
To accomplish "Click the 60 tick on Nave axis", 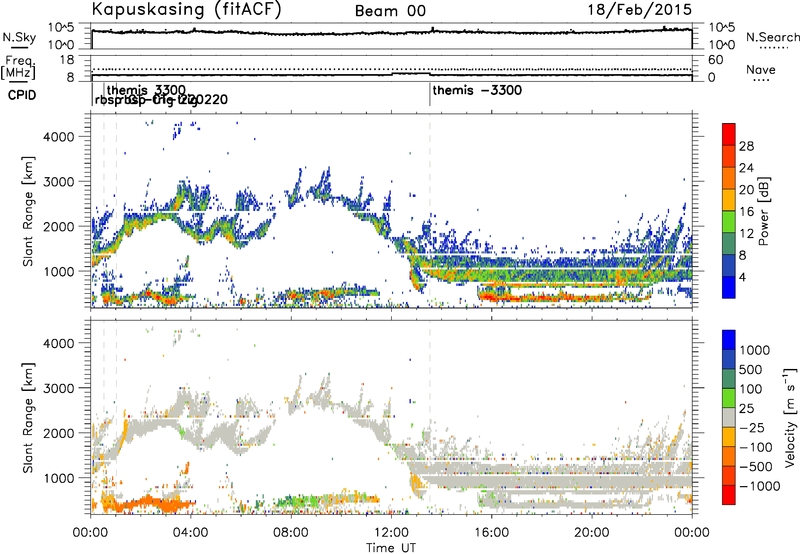I will pyautogui.click(x=715, y=60).
